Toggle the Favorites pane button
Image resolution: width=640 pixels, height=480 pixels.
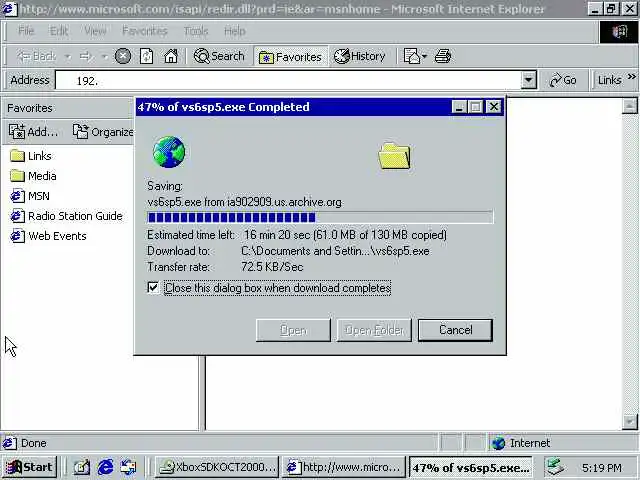290,57
